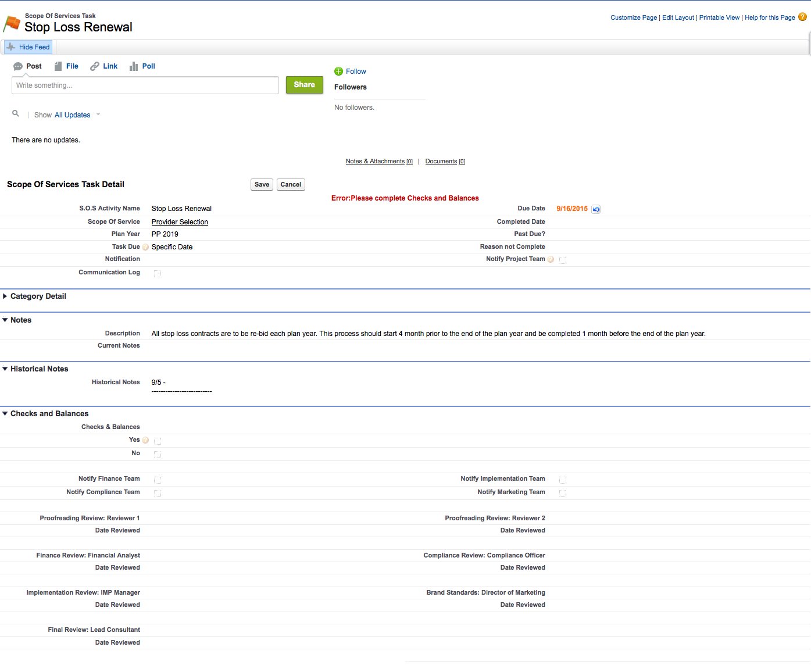Click the undo icon beside Due Date

coord(596,209)
